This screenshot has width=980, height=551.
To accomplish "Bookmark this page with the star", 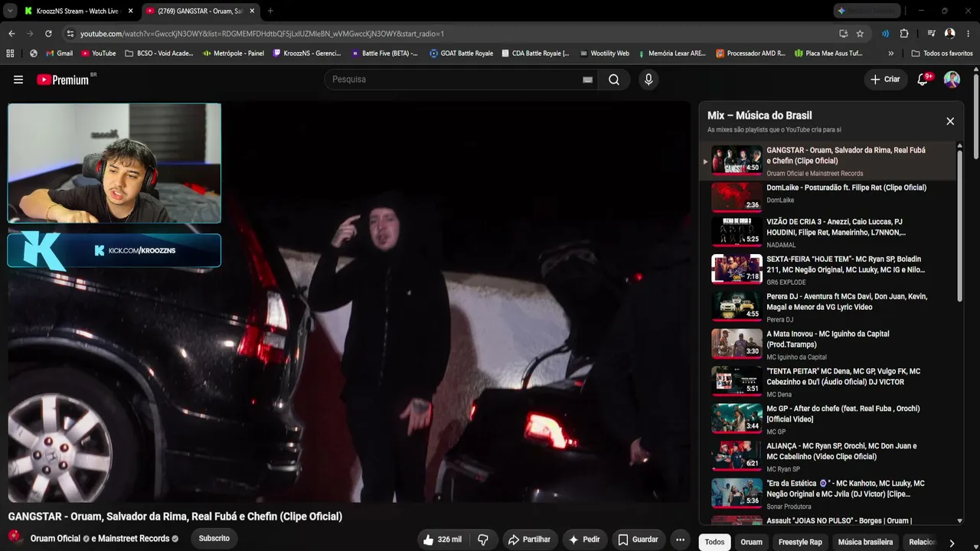I will pyautogui.click(x=860, y=34).
